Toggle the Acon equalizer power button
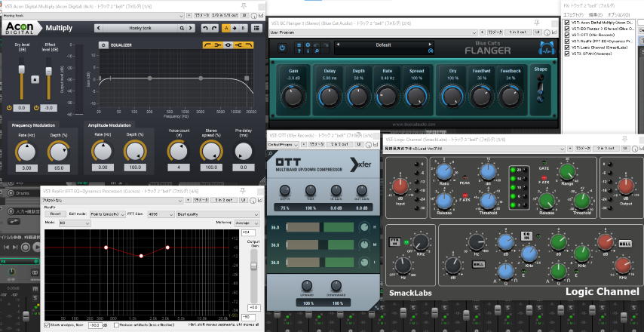644x332 pixels. tap(103, 45)
